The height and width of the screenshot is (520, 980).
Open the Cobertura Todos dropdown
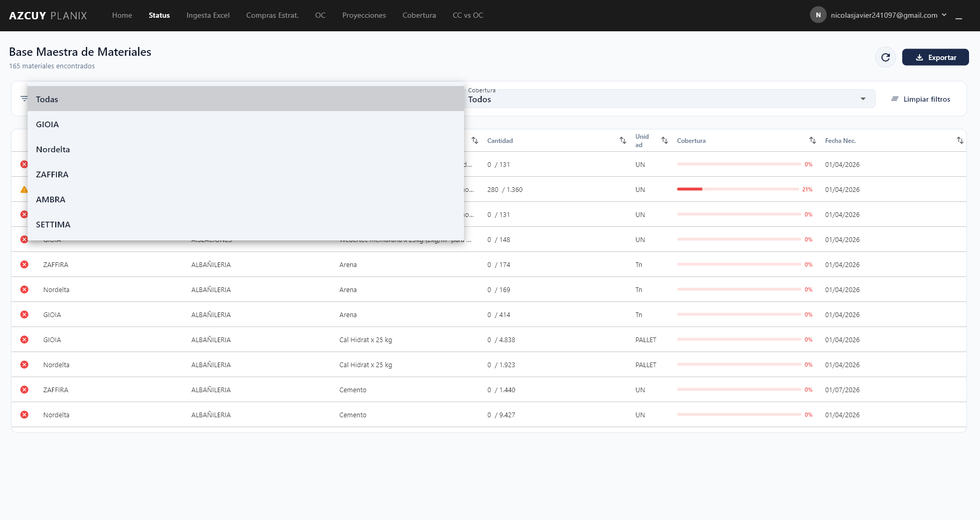pyautogui.click(x=669, y=99)
